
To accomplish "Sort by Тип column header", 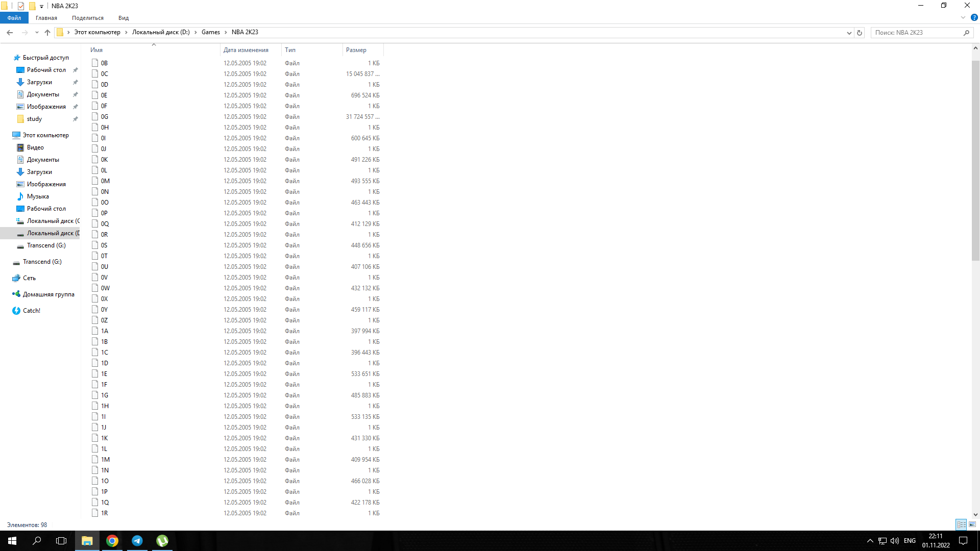I will (x=312, y=50).
